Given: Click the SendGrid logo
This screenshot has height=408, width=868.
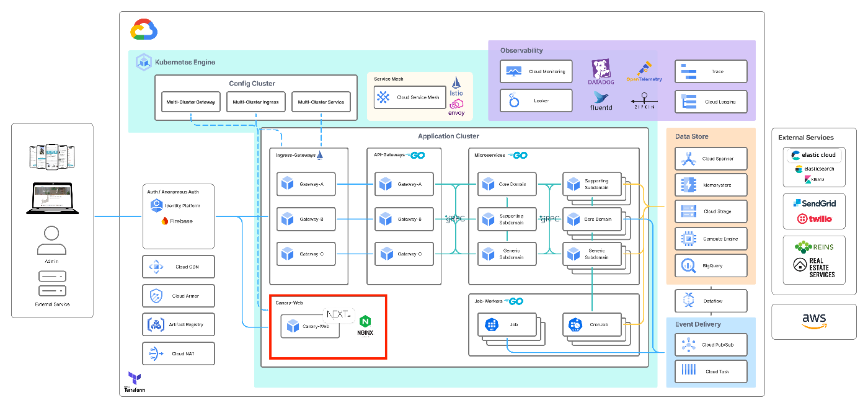Looking at the screenshot, I should (814, 203).
